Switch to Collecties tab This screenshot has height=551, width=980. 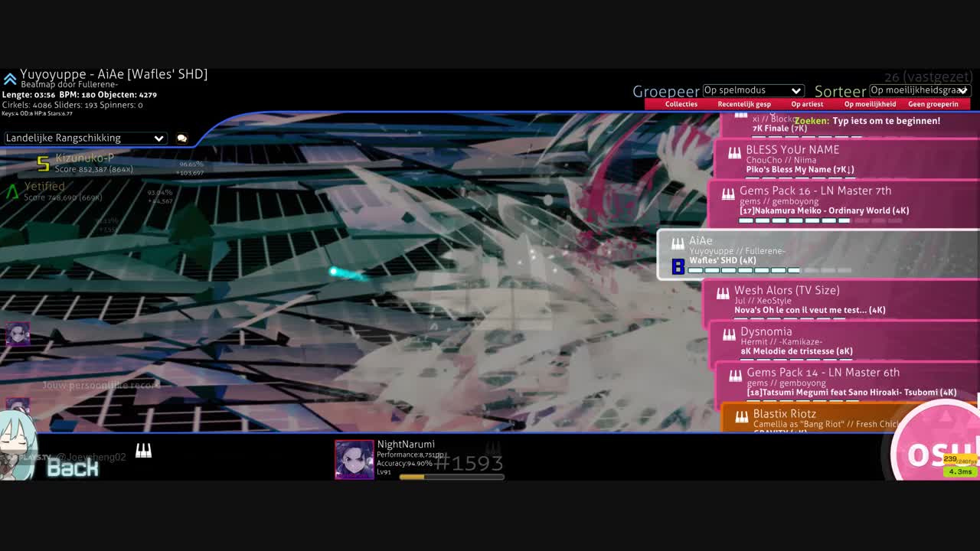click(x=681, y=104)
